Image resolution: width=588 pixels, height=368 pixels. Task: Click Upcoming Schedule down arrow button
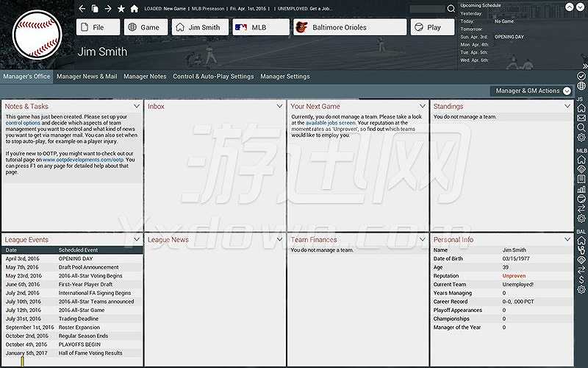(580, 7)
